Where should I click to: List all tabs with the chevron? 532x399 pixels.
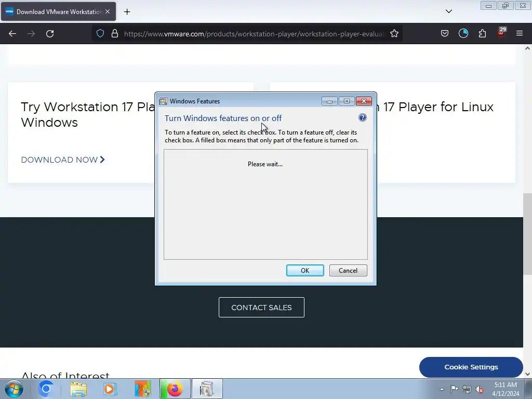coord(448,11)
